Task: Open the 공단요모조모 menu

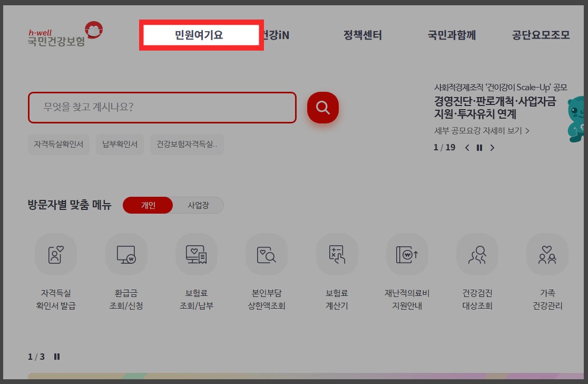Action: (x=541, y=35)
